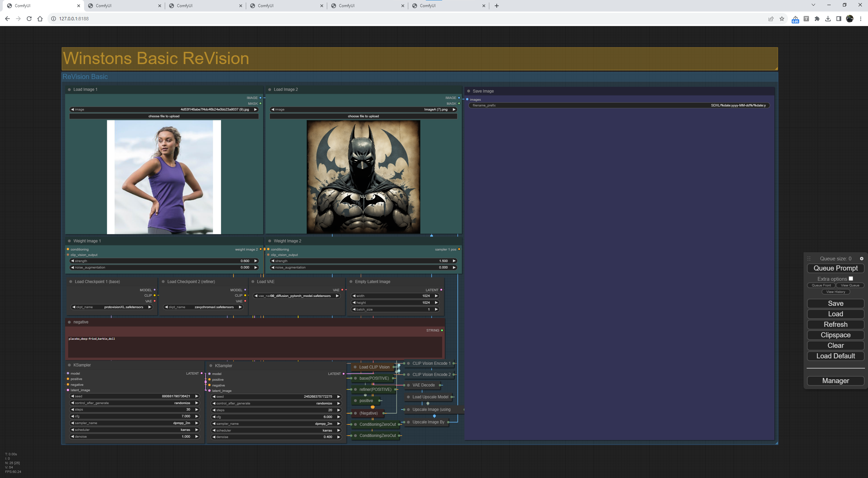Adjust Weight Image 2 strength slider at 1.500
Screen dimensions: 868x478
(x=363, y=261)
